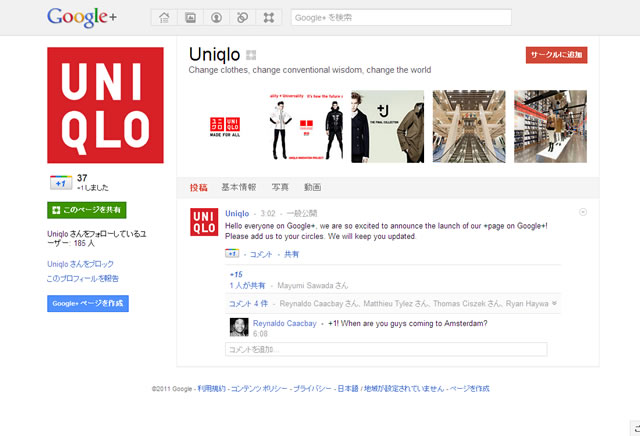Click the +1 button under profile picture
Image resolution: width=640 pixels, height=436 pixels.
click(61, 183)
